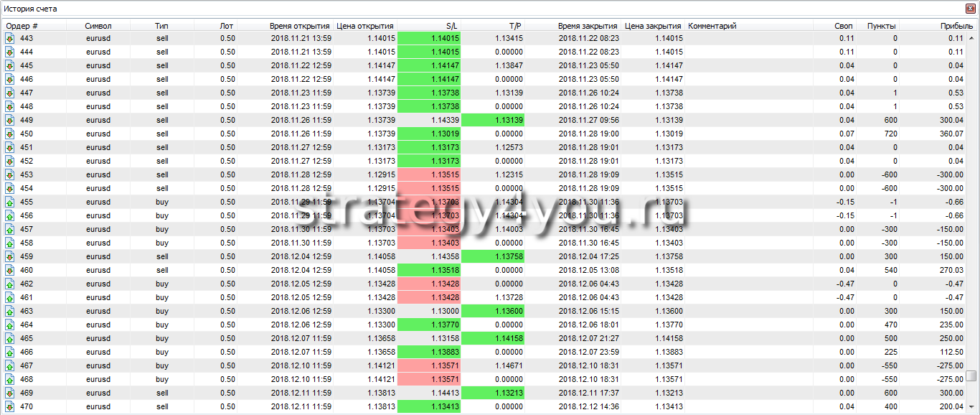Click the order icon for row 470
The width and height of the screenshot is (980, 415).
click(10, 406)
